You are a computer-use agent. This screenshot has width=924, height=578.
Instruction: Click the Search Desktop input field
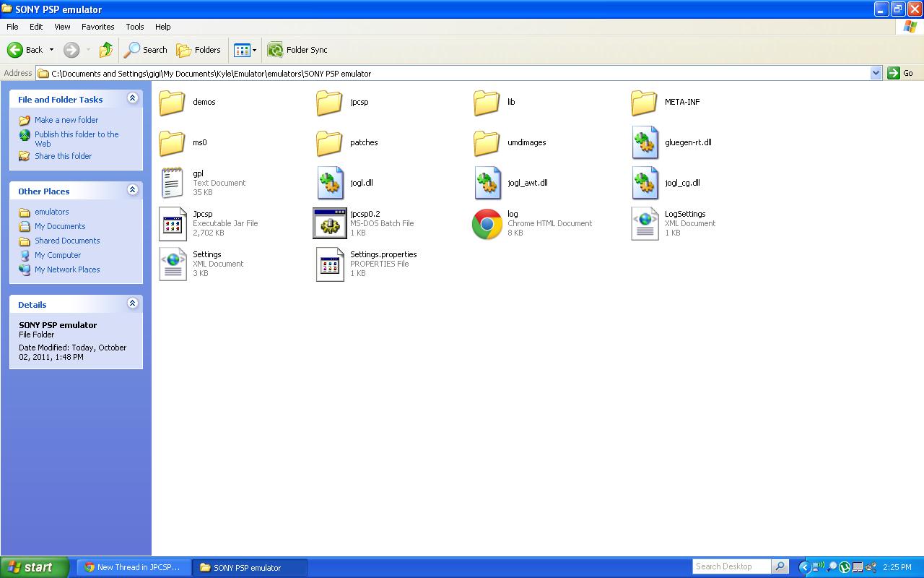[x=731, y=566]
